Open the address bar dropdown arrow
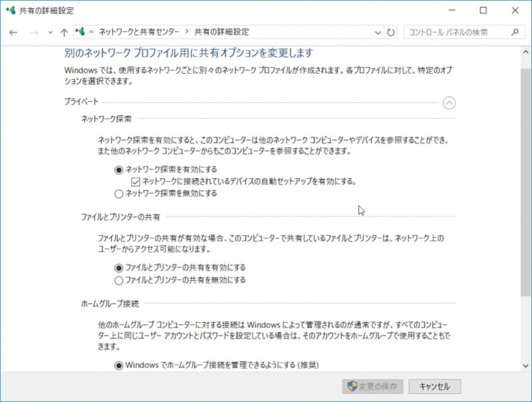This screenshot has height=402, width=532. click(x=377, y=32)
